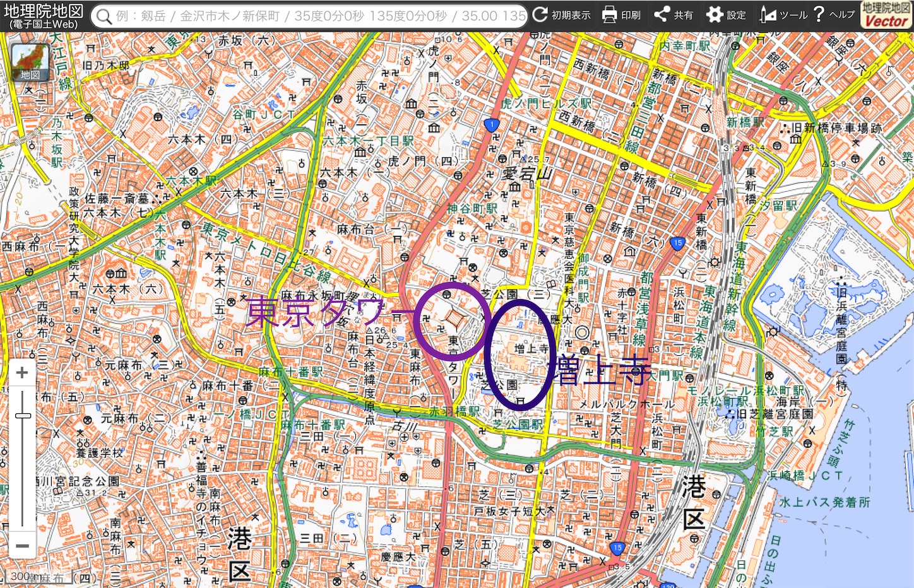Click the 浜崎橋JCT junction label
Screen dimensions: 914x588
[x=805, y=475]
